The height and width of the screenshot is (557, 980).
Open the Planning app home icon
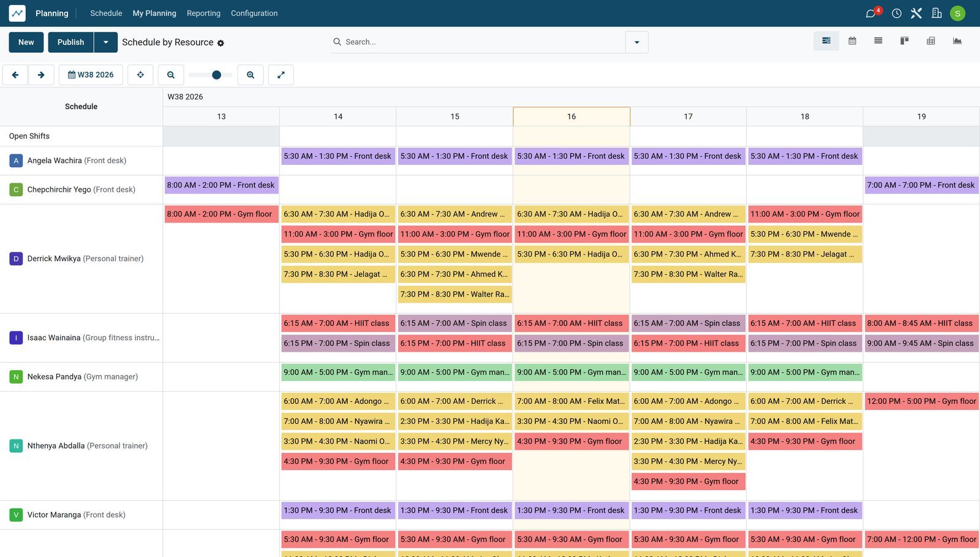17,13
